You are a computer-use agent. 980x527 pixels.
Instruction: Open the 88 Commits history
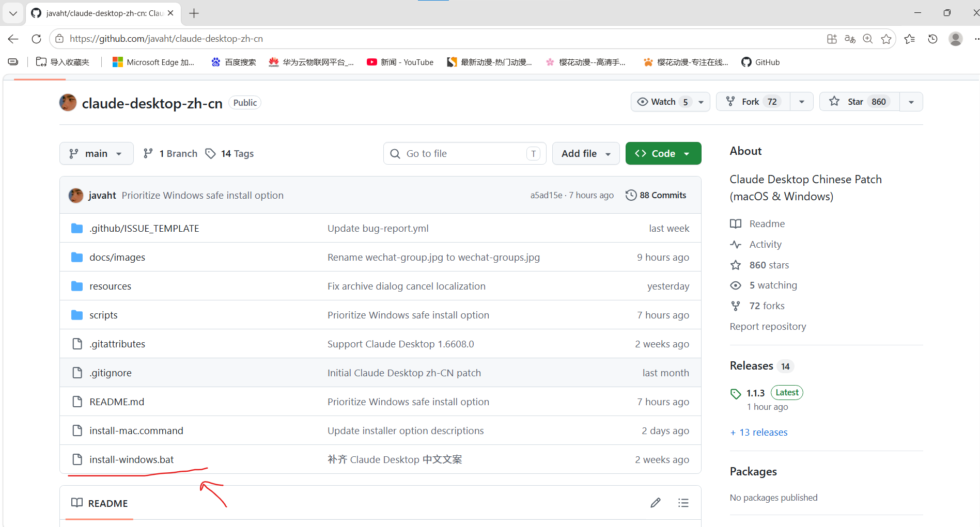click(x=656, y=195)
